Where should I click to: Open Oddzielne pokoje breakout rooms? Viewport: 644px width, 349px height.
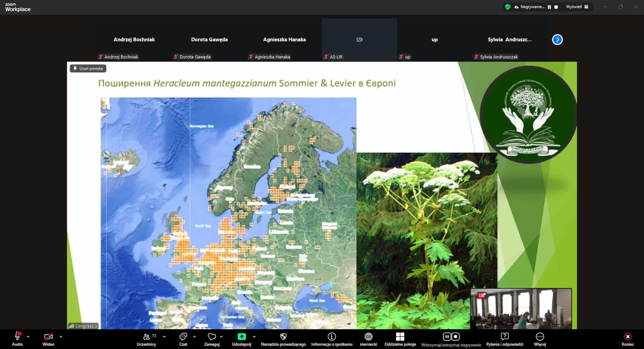point(400,337)
